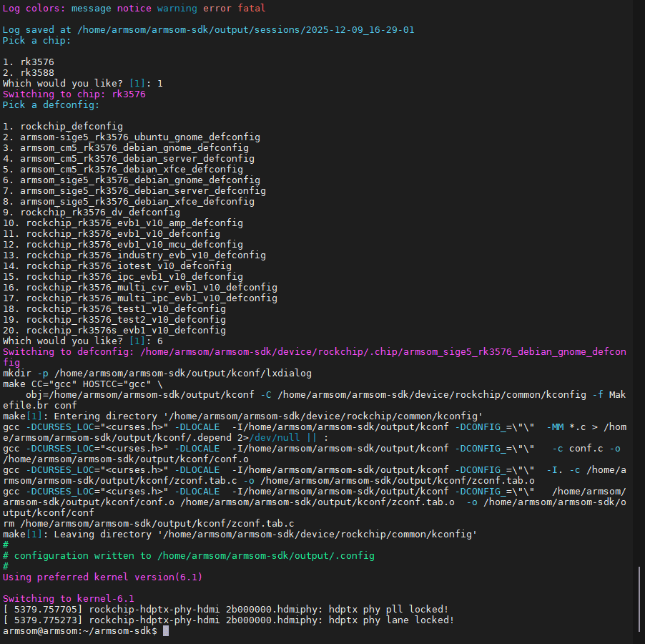Click the pink 'Switching to chip: rk3576' message
Viewport: 645px width, 644px height.
pyautogui.click(x=74, y=94)
